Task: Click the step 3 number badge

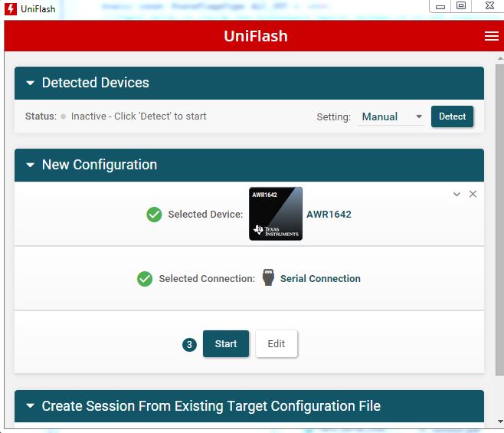Action: tap(189, 345)
